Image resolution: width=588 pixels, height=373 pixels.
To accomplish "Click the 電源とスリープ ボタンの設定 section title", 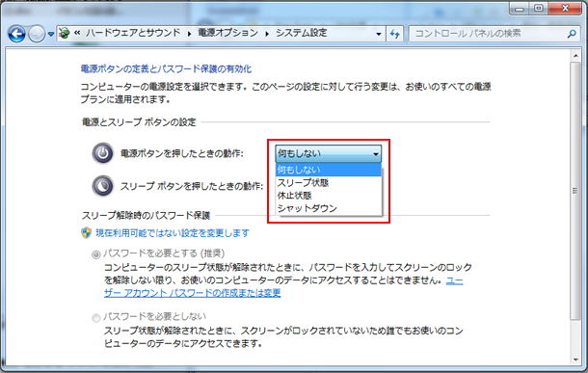I will (139, 122).
